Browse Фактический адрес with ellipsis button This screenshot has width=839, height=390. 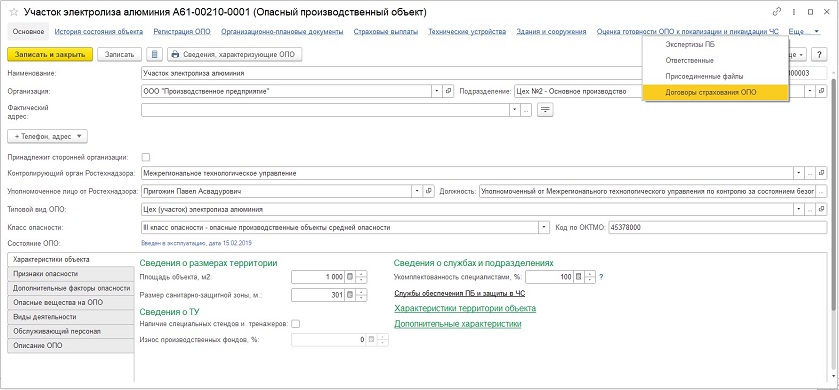(526, 110)
